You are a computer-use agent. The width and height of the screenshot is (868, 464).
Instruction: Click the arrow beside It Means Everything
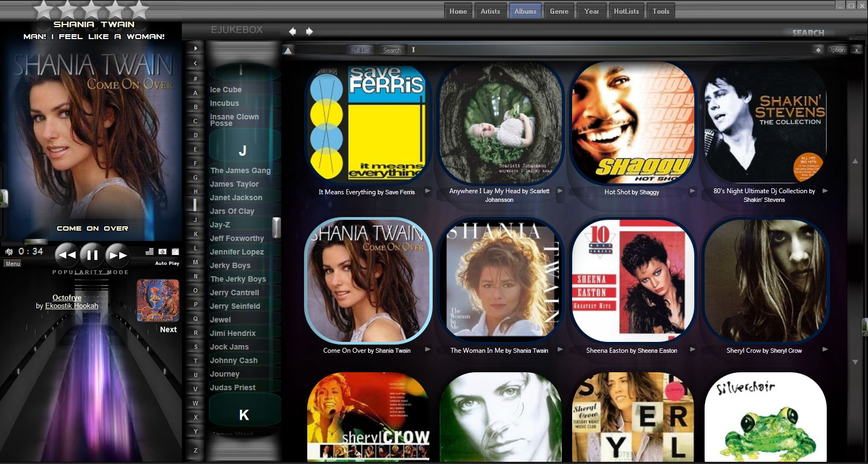click(428, 190)
